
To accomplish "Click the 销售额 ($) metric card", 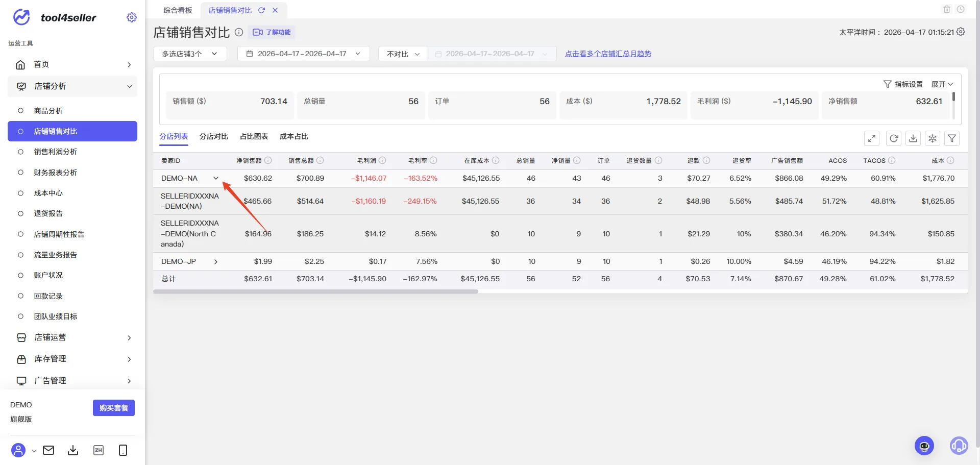I will tap(230, 105).
